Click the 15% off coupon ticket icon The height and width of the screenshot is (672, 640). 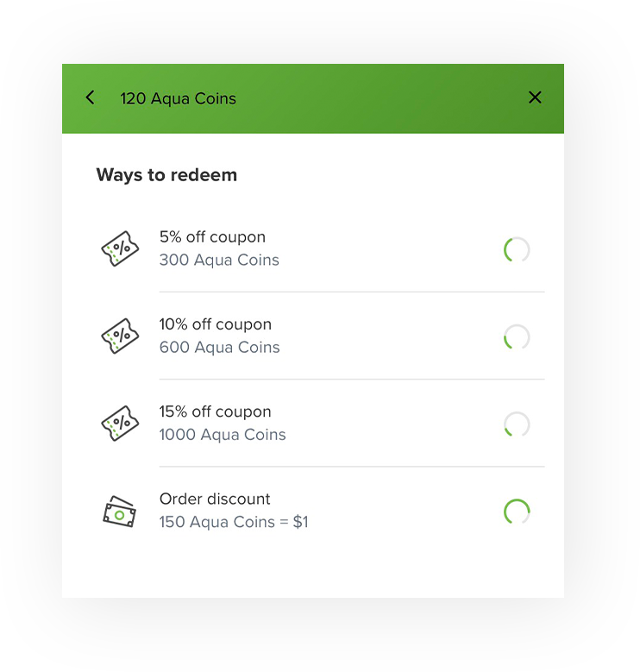pos(120,424)
